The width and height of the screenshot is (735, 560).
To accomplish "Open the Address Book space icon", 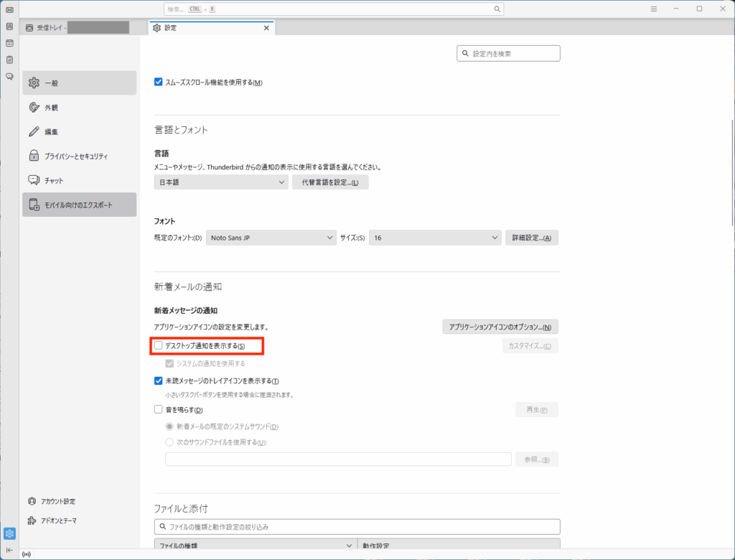I will tap(9, 27).
